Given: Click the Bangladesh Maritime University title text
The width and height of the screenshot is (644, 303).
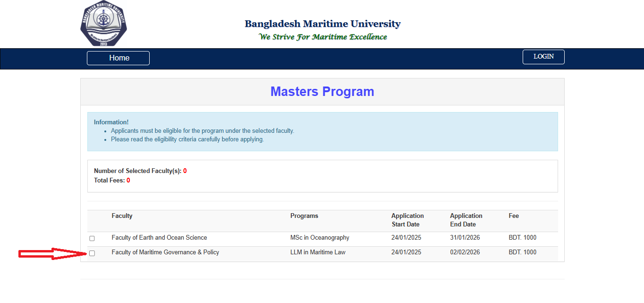Looking at the screenshot, I should pyautogui.click(x=322, y=24).
